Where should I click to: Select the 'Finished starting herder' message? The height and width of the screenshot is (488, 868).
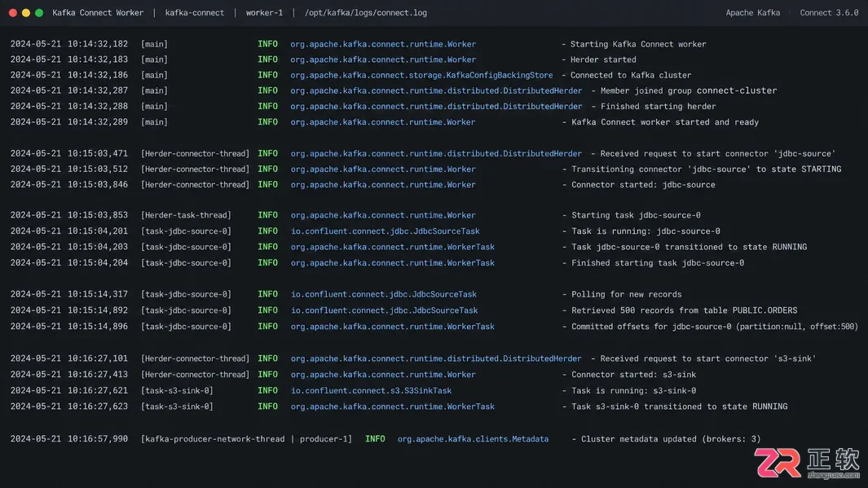point(659,106)
